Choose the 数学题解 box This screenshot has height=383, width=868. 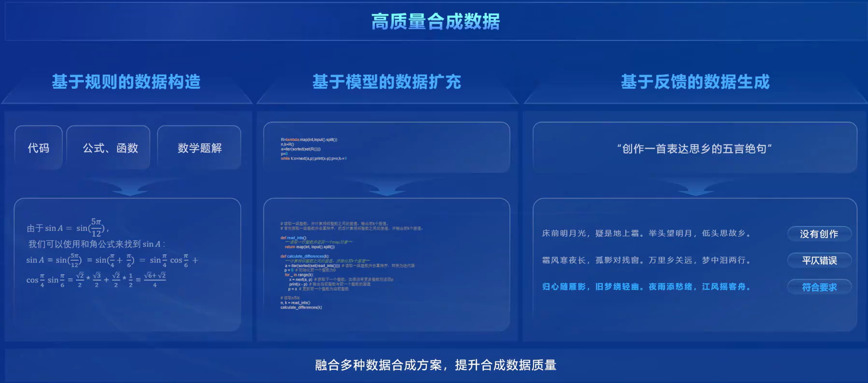(x=199, y=147)
